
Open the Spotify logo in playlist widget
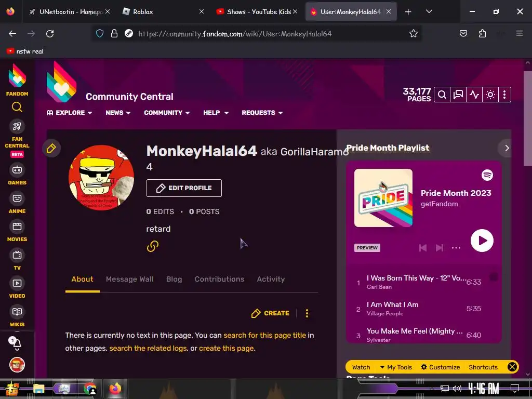pos(487,175)
